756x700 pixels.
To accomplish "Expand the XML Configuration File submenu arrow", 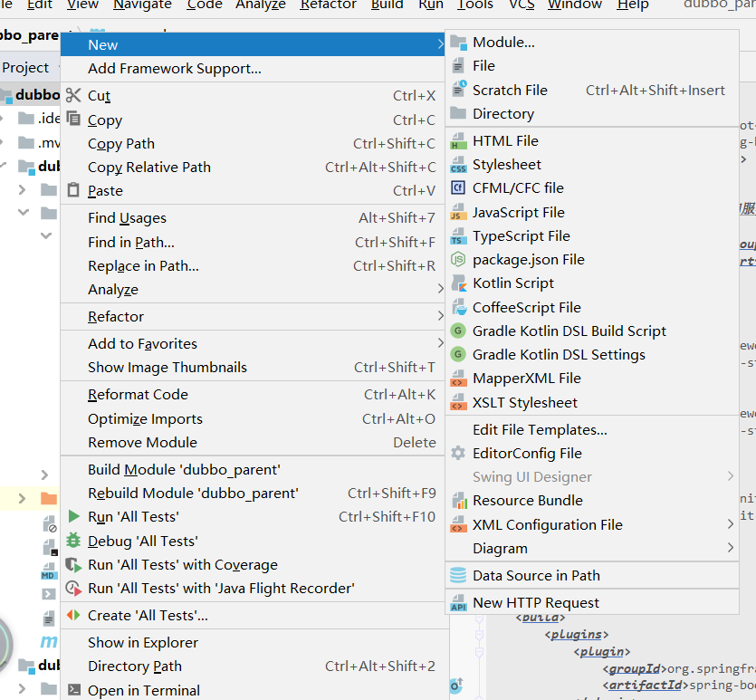I will (731, 524).
